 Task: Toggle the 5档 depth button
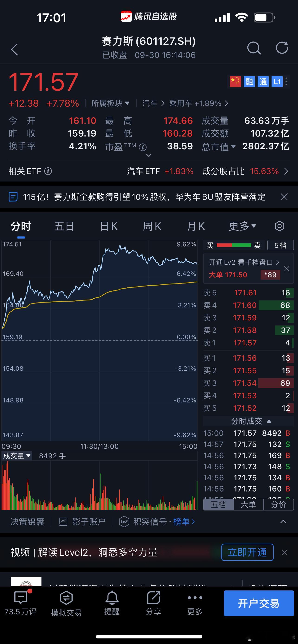281,245
